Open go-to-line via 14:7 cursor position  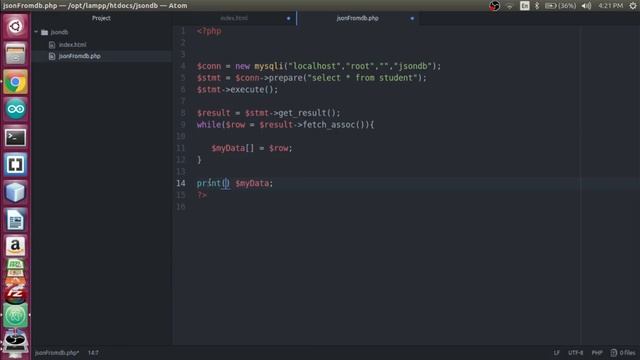coord(93,353)
